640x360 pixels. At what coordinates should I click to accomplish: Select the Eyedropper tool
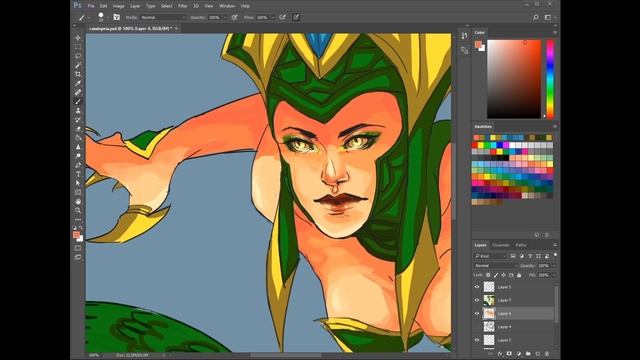click(x=78, y=83)
